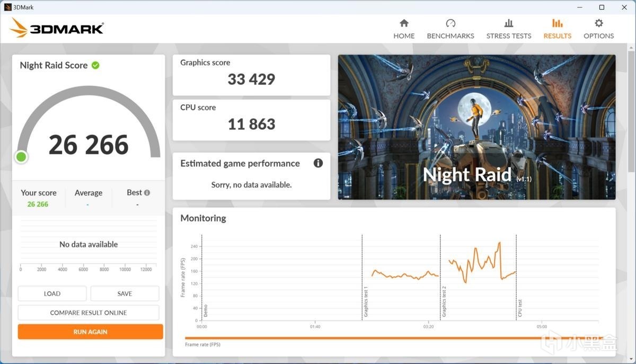Click the info icon next to Best

point(147,193)
